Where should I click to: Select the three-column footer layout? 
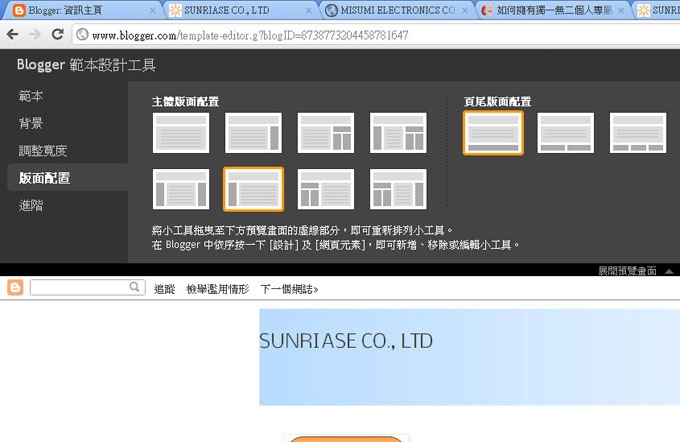point(638,133)
